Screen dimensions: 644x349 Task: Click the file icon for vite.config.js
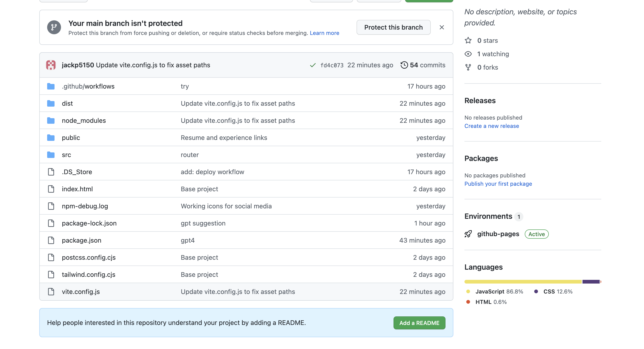pos(51,291)
